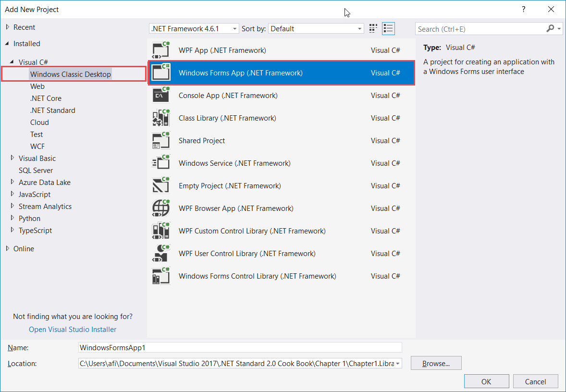Select "WPF App (.NET Framework)" template name

click(222, 50)
